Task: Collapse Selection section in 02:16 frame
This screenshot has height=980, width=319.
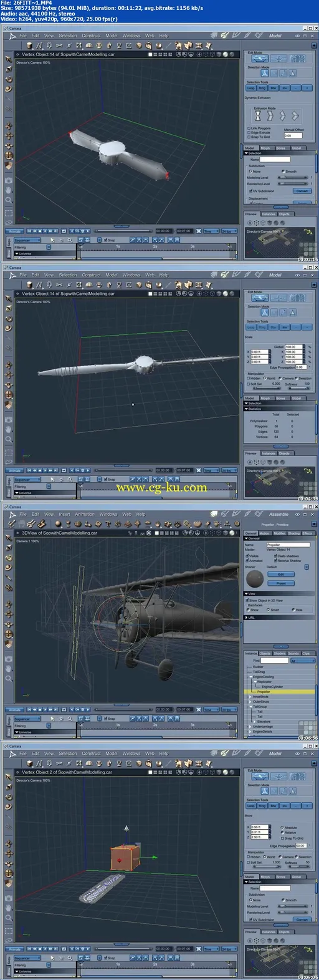Action: [247, 153]
